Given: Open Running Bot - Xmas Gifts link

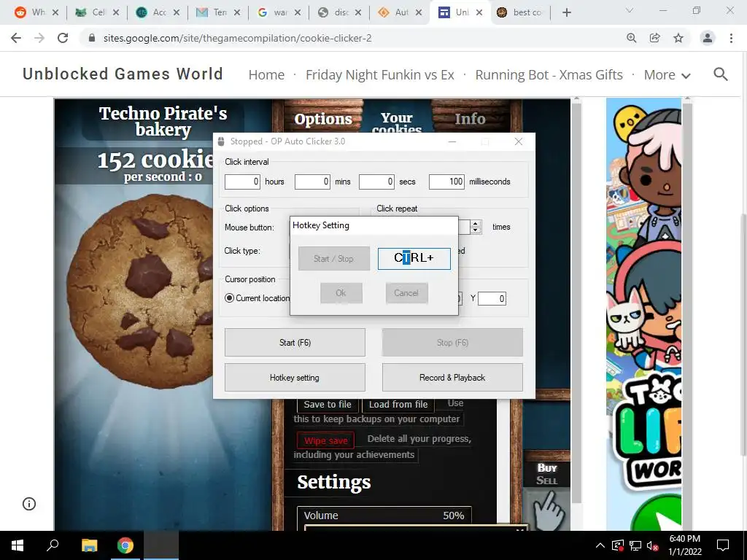Looking at the screenshot, I should point(549,75).
